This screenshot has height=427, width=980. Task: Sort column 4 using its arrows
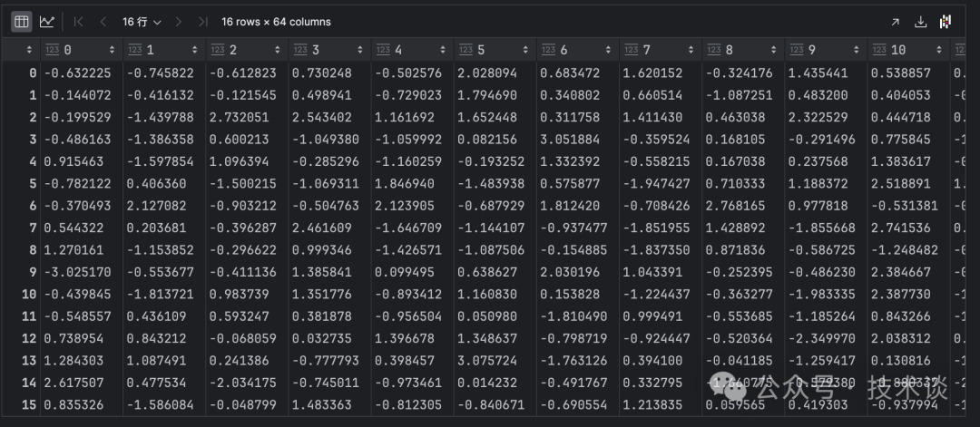[x=443, y=50]
